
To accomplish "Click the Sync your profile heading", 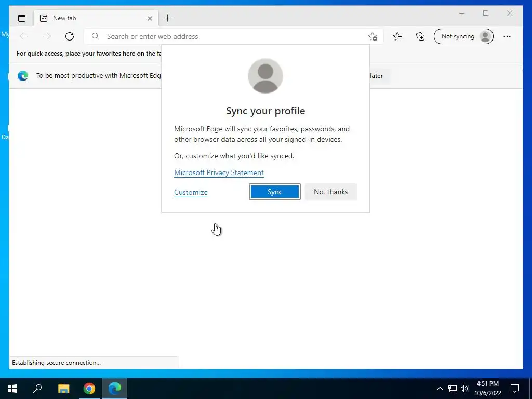I will pos(265,111).
